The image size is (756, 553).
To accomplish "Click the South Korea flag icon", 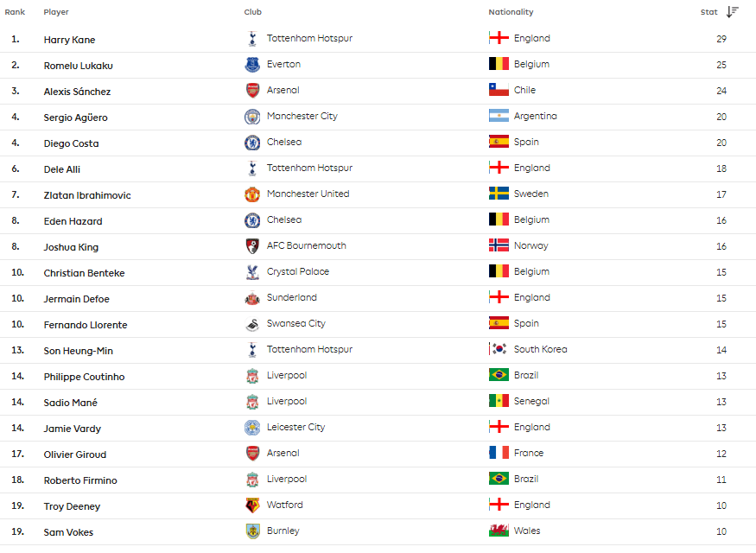I will pos(499,349).
